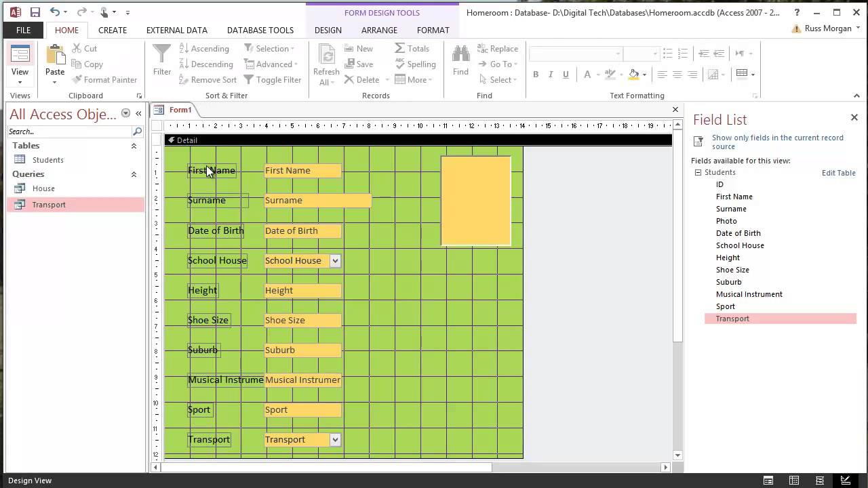Viewport: 868px width, 488px height.
Task: Toggle the Toggle Filter button
Action: (x=273, y=80)
